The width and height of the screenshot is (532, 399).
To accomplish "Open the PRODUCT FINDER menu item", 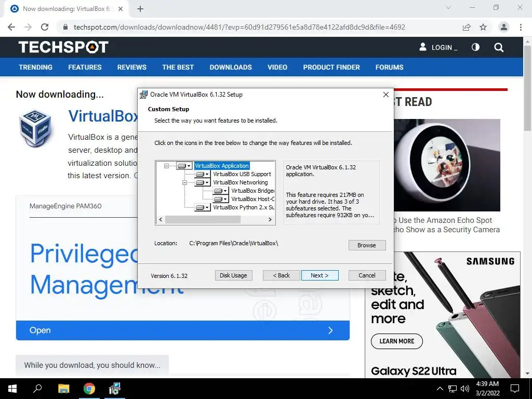I will 331,67.
